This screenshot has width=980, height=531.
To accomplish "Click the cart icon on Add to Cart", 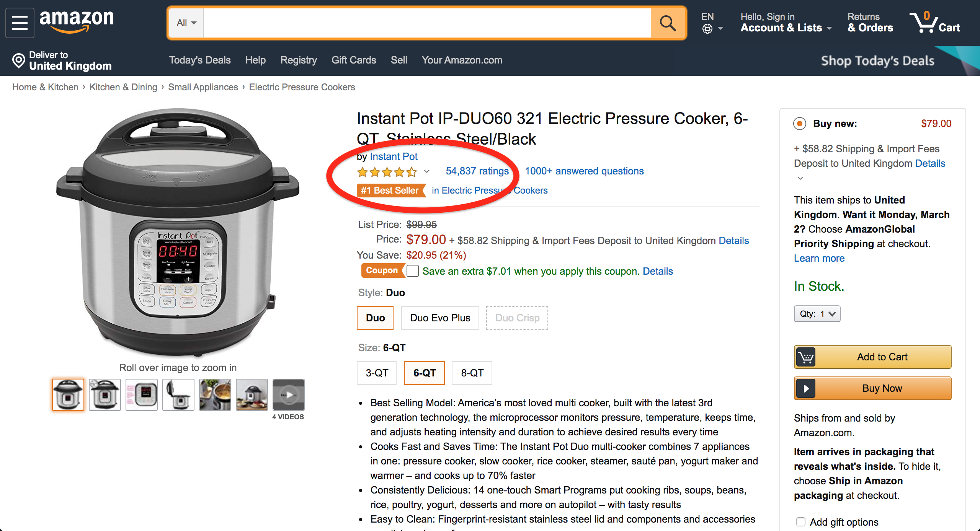I will [x=806, y=357].
